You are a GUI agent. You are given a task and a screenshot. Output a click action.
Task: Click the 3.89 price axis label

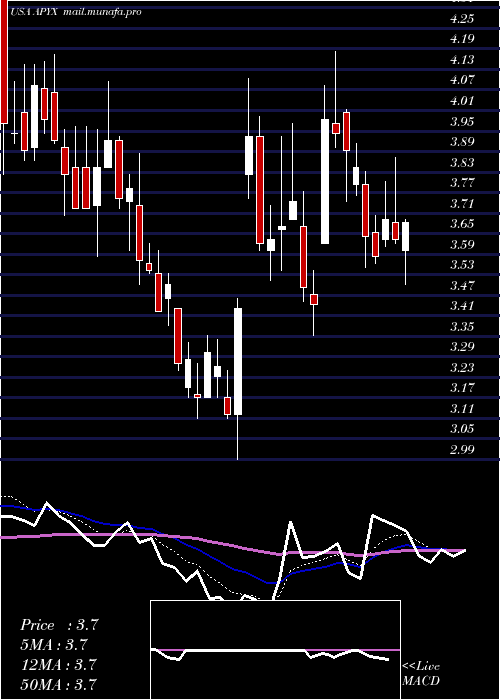462,142
